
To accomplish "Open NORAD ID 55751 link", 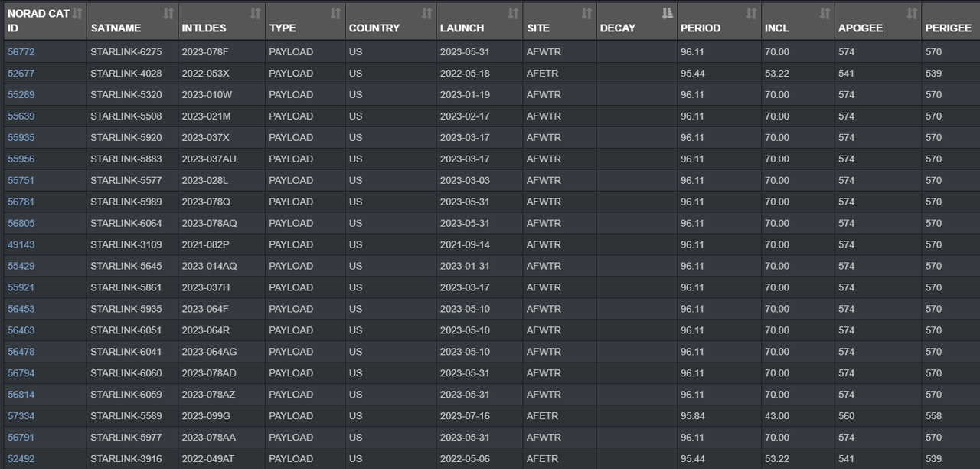I will click(x=21, y=181).
